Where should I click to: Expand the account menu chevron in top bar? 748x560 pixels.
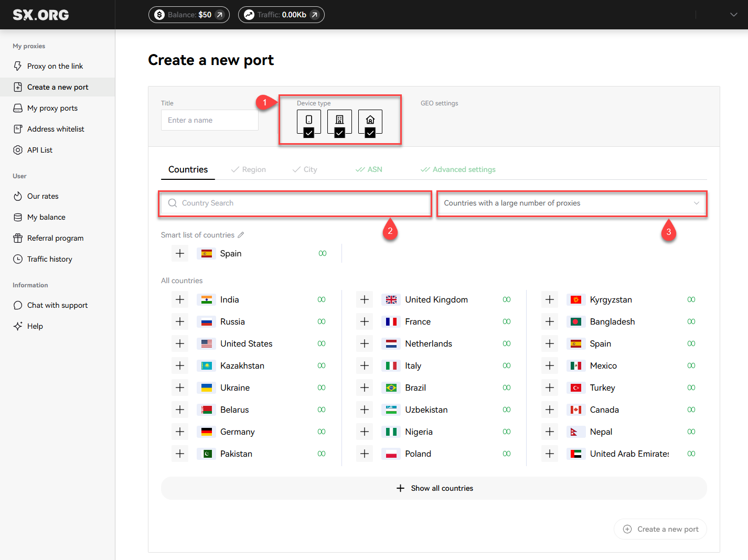coord(733,15)
